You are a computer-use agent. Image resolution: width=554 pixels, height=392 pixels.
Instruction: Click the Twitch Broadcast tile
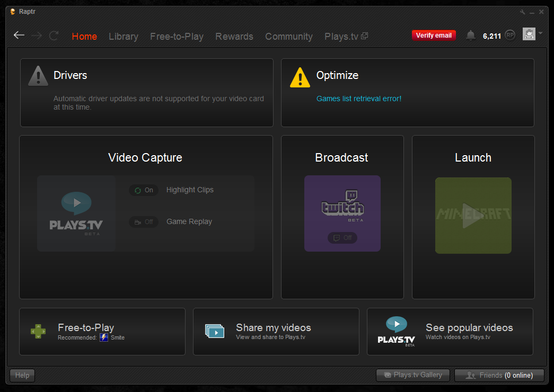pyautogui.click(x=342, y=213)
